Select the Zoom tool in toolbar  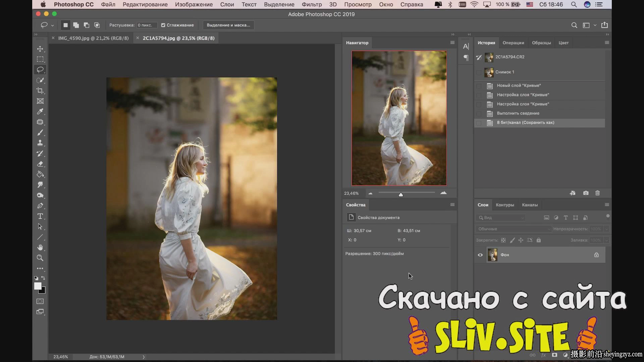[x=40, y=258]
